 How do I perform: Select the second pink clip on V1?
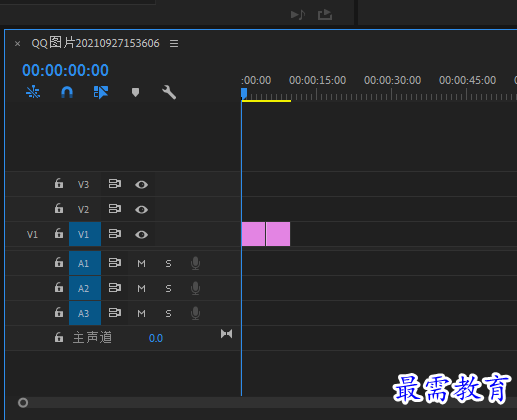278,234
